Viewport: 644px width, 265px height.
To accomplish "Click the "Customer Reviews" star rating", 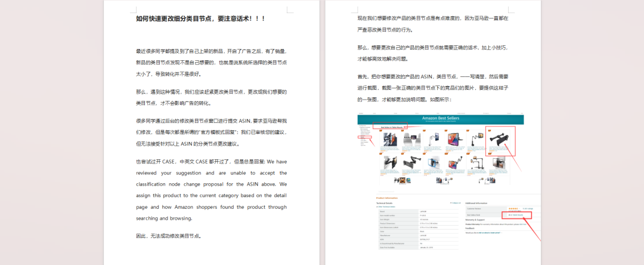I will pyautogui.click(x=514, y=209).
